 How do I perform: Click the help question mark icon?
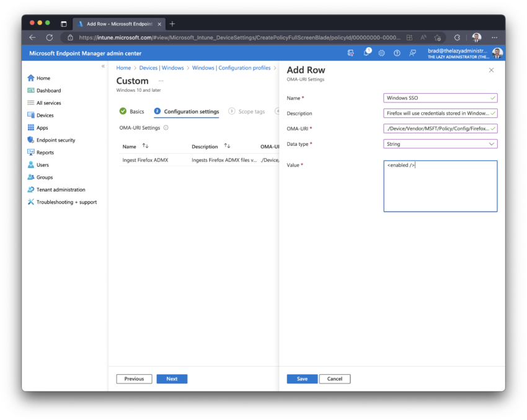click(397, 53)
